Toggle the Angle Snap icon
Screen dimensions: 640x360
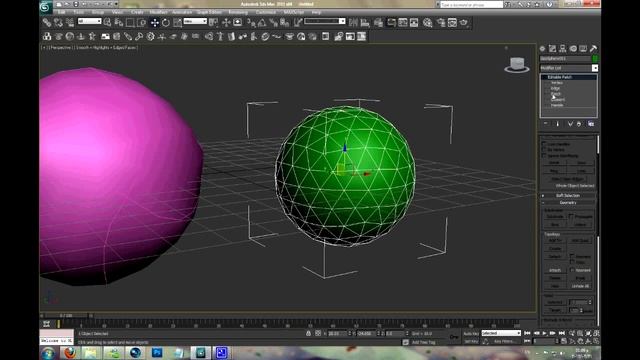(x=262, y=22)
